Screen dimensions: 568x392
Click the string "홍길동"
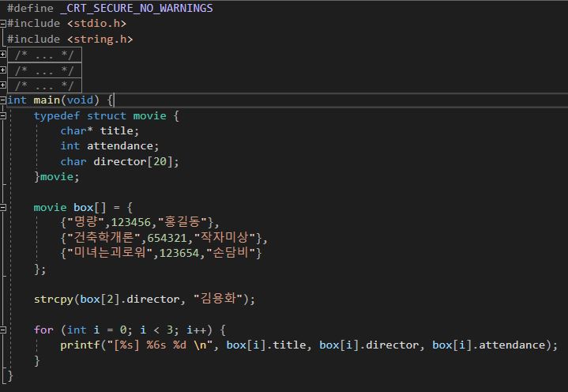click(x=182, y=222)
